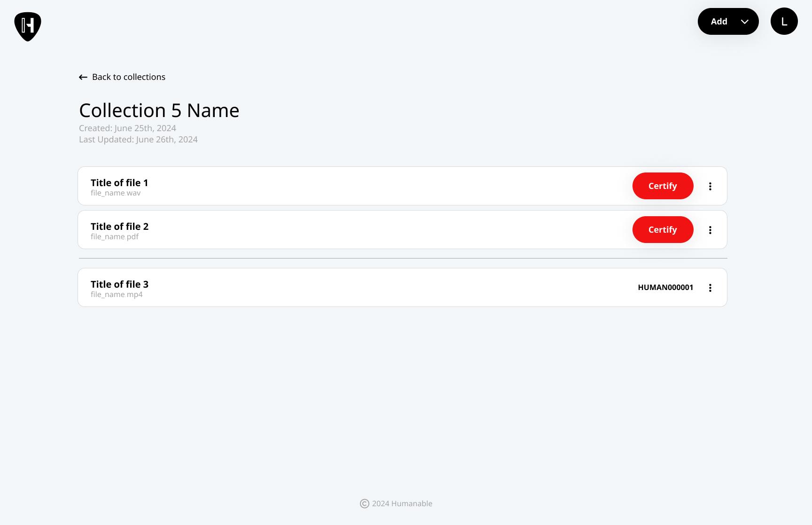The image size is (812, 525).
Task: Click the back arrow icon
Action: point(83,77)
